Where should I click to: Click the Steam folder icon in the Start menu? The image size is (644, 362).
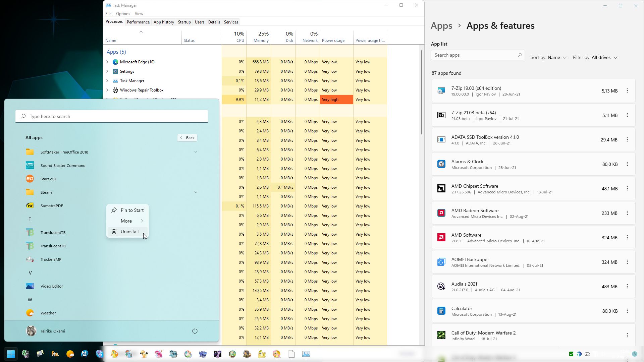[30, 192]
